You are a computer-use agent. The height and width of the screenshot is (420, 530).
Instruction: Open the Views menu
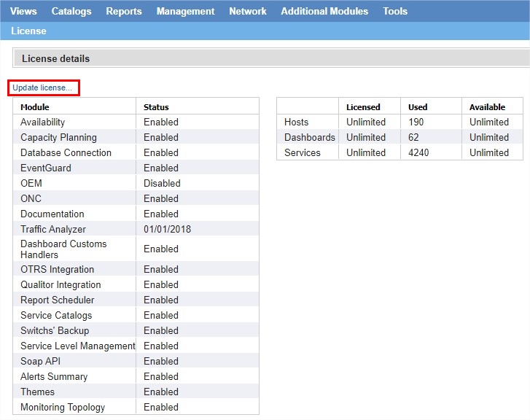(x=23, y=11)
